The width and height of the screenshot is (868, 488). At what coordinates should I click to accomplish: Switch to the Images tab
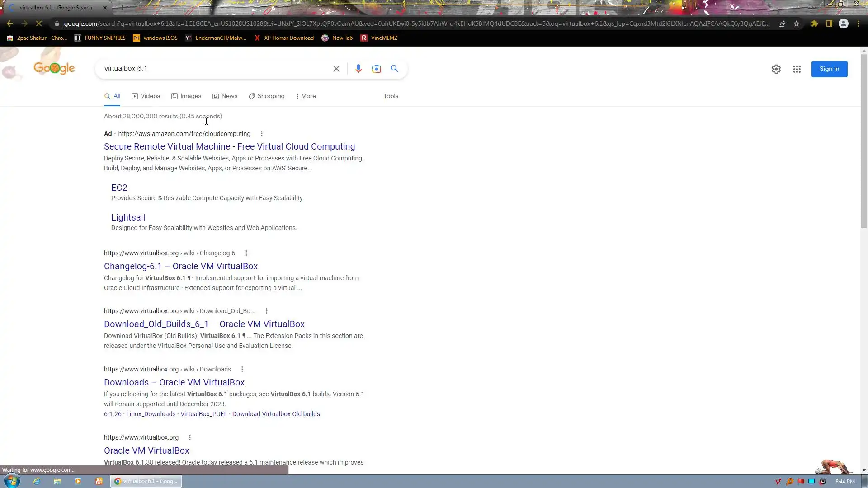[186, 96]
